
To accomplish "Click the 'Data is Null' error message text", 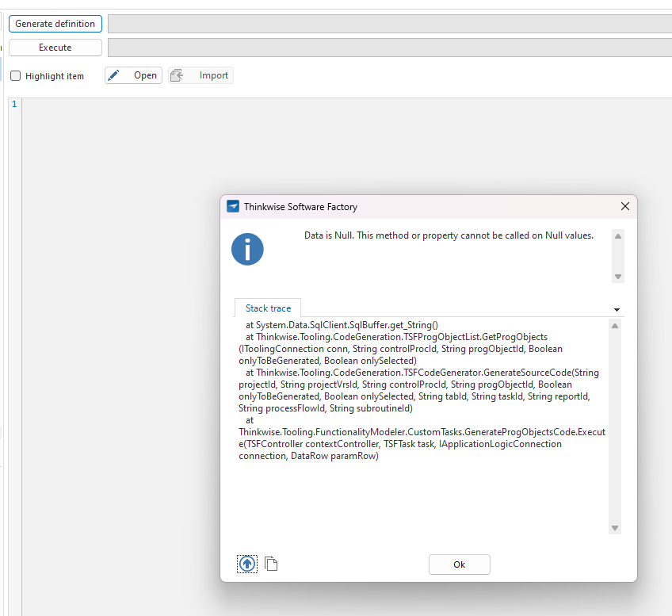I will coord(449,235).
